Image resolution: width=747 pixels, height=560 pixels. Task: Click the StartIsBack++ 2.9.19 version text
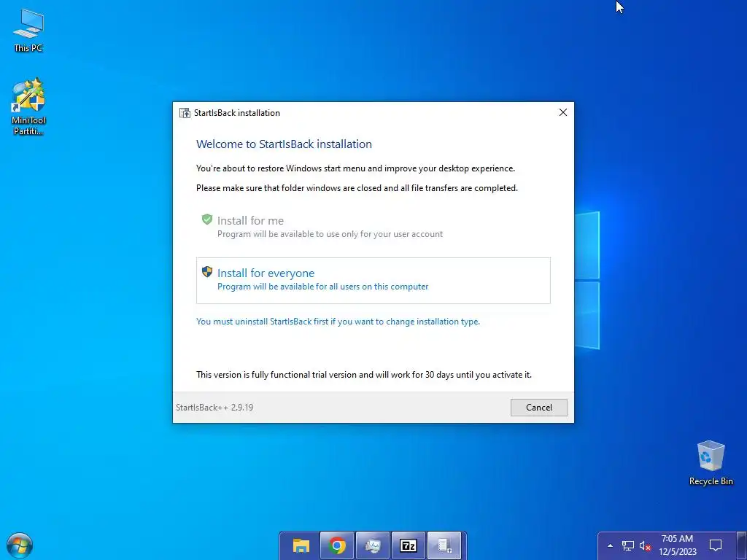(x=214, y=408)
